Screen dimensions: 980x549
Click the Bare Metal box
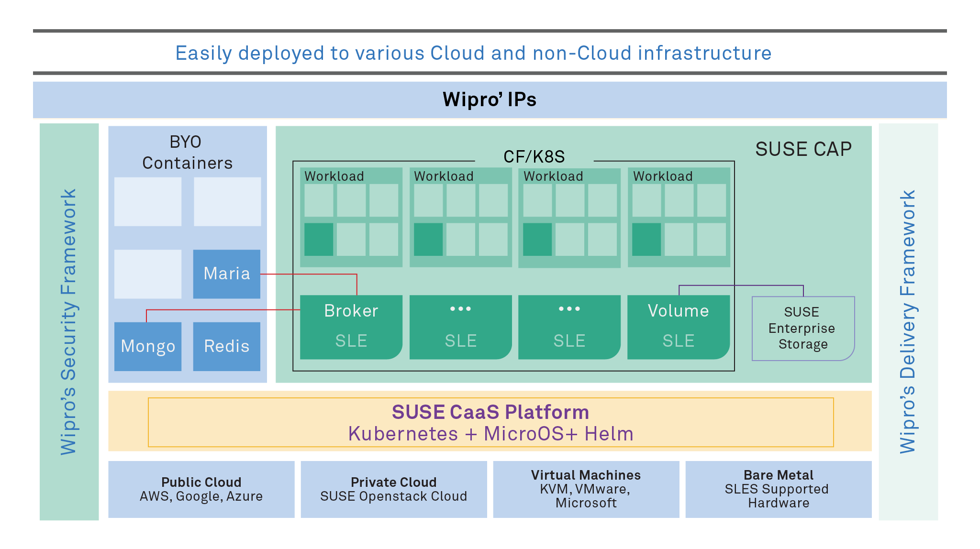tap(778, 489)
